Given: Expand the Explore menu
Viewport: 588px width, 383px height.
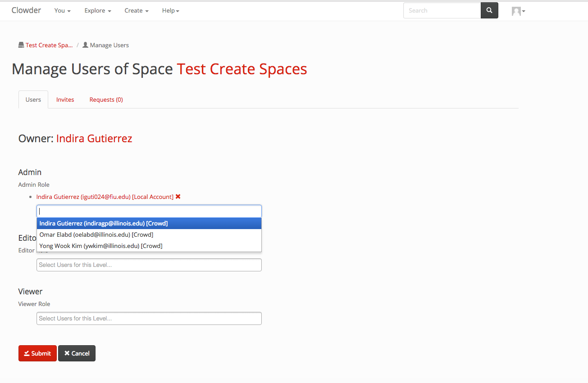Looking at the screenshot, I should 97,10.
